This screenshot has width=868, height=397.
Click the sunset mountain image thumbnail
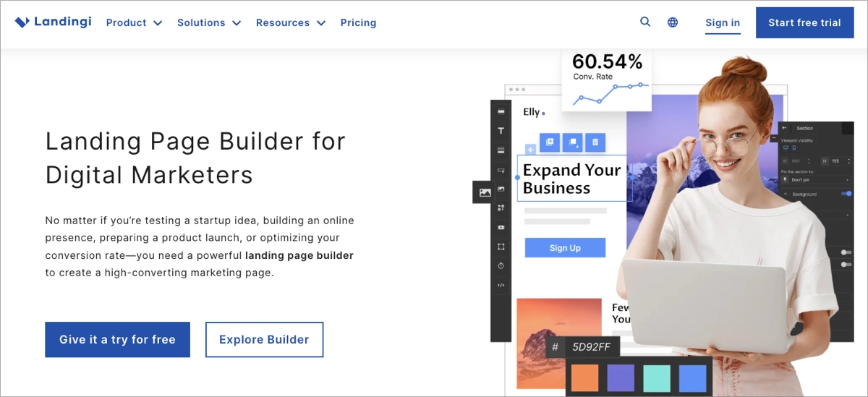pyautogui.click(x=559, y=343)
